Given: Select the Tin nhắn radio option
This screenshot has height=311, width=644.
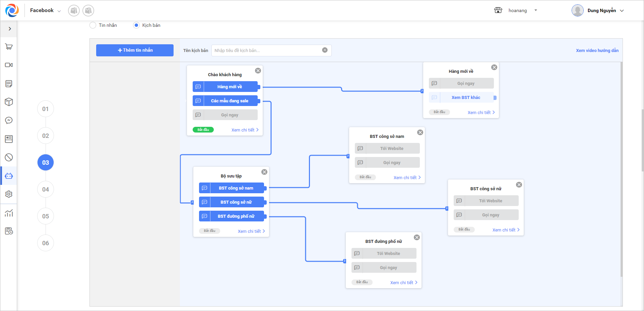Looking at the screenshot, I should tap(93, 25).
